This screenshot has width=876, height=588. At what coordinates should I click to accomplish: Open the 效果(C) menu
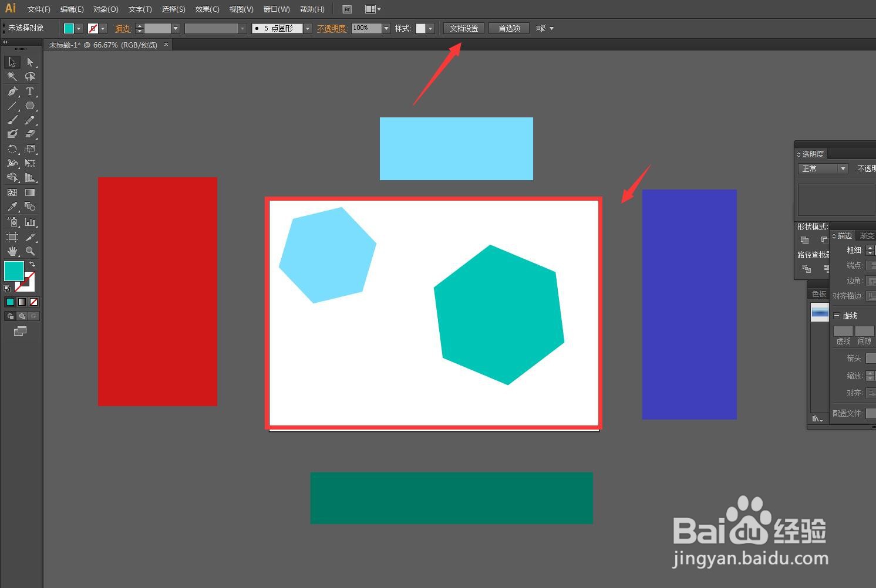coord(207,9)
